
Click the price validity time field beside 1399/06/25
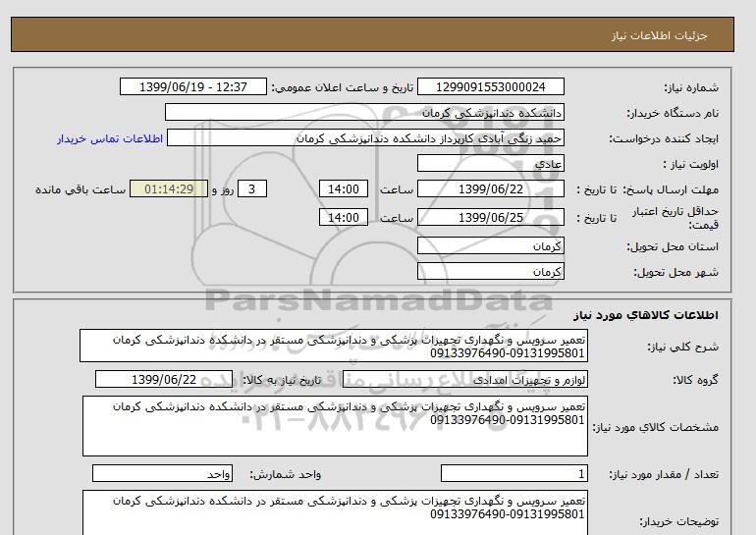click(x=344, y=217)
